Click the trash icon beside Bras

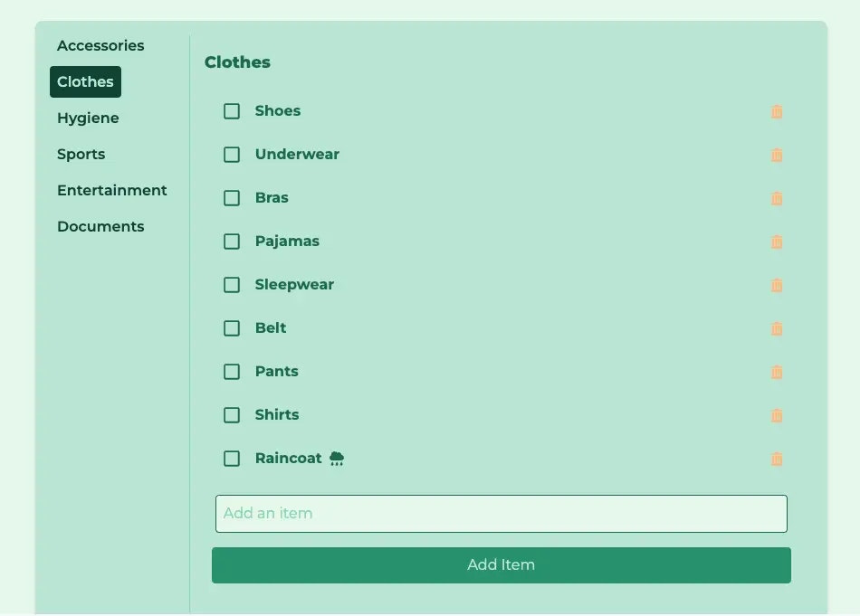(x=777, y=198)
